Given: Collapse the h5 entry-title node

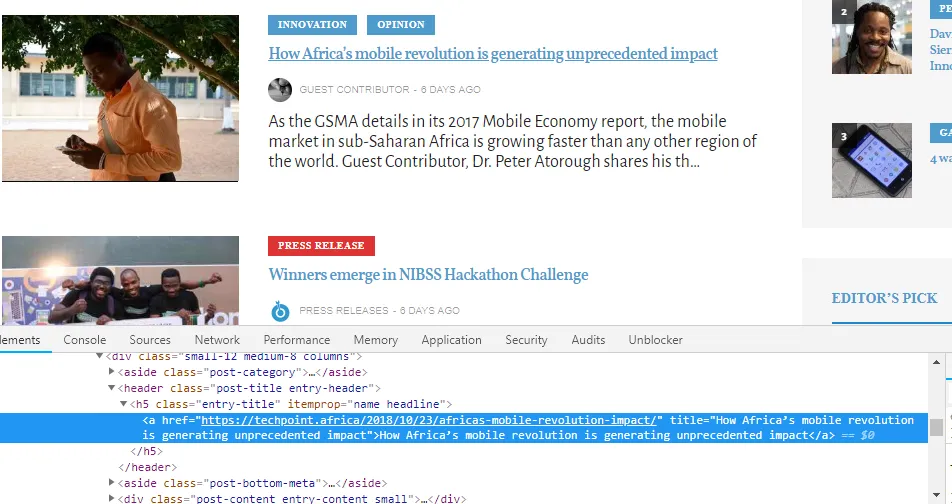Looking at the screenshot, I should click(x=126, y=404).
